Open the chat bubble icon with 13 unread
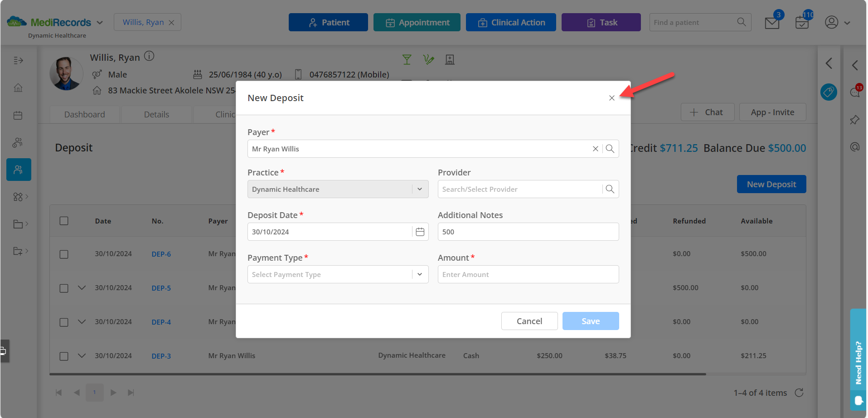This screenshot has width=868, height=418. (x=855, y=92)
